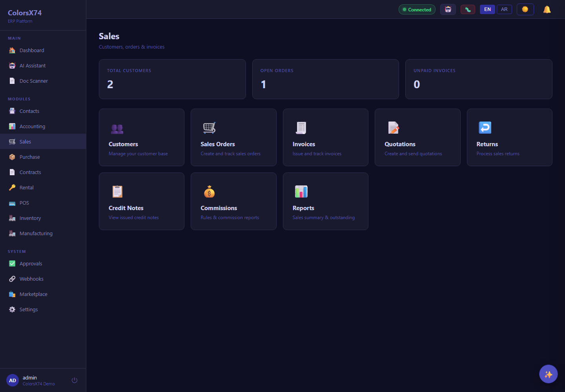Click 'View issued credit notes' text
The height and width of the screenshot is (392, 565).
tap(134, 218)
